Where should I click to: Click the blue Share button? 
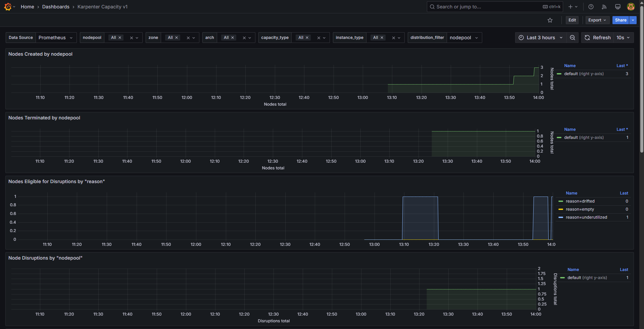pyautogui.click(x=621, y=20)
